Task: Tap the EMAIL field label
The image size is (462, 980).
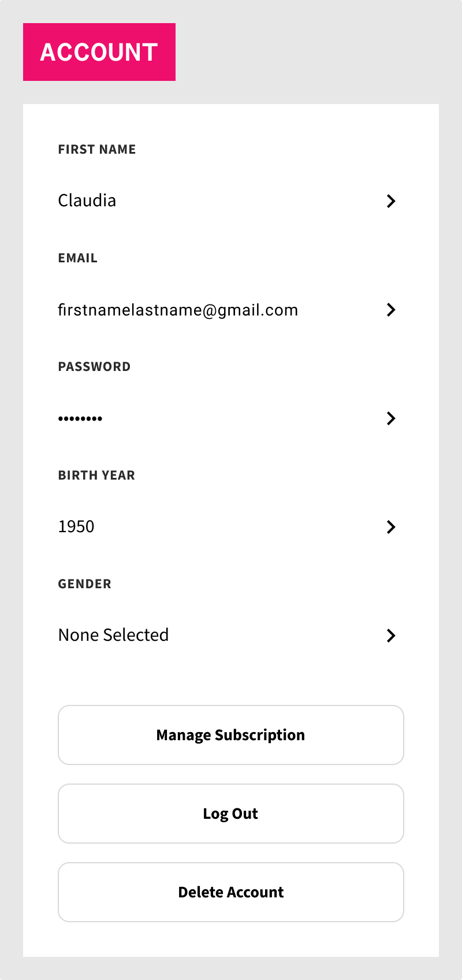Action: point(78,258)
